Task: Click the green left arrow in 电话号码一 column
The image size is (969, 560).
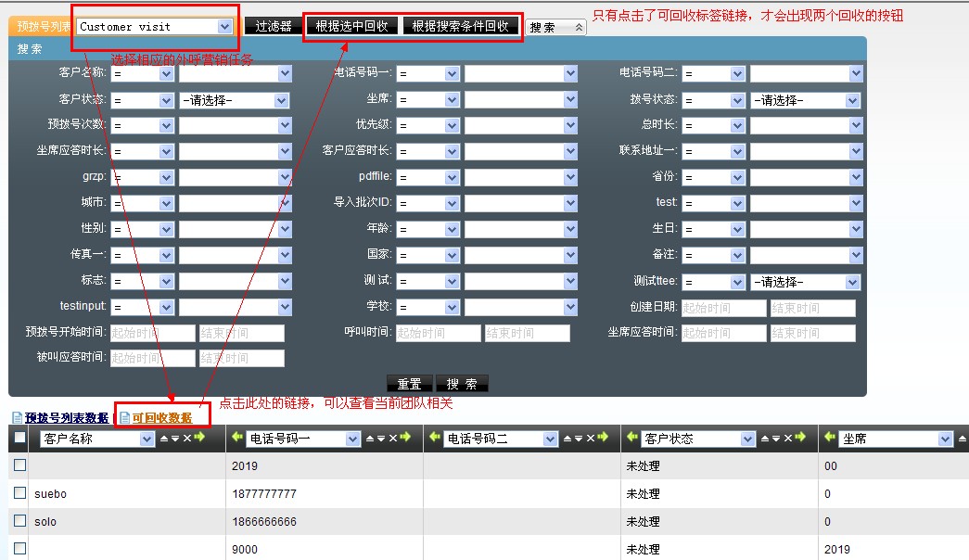Action: pyautogui.click(x=237, y=439)
